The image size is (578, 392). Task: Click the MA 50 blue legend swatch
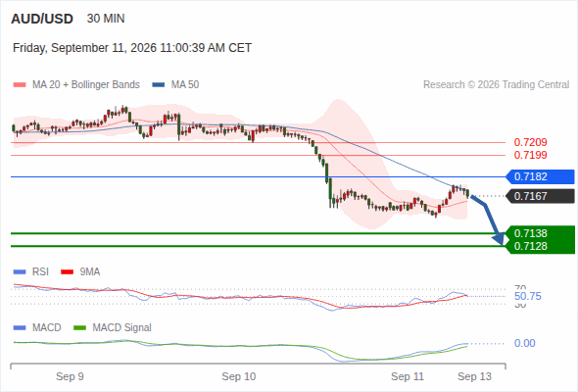point(159,85)
